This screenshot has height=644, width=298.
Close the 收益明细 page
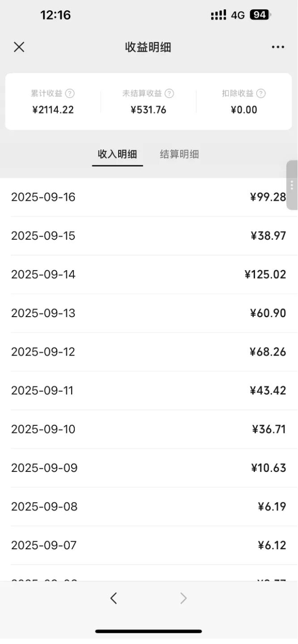click(19, 47)
